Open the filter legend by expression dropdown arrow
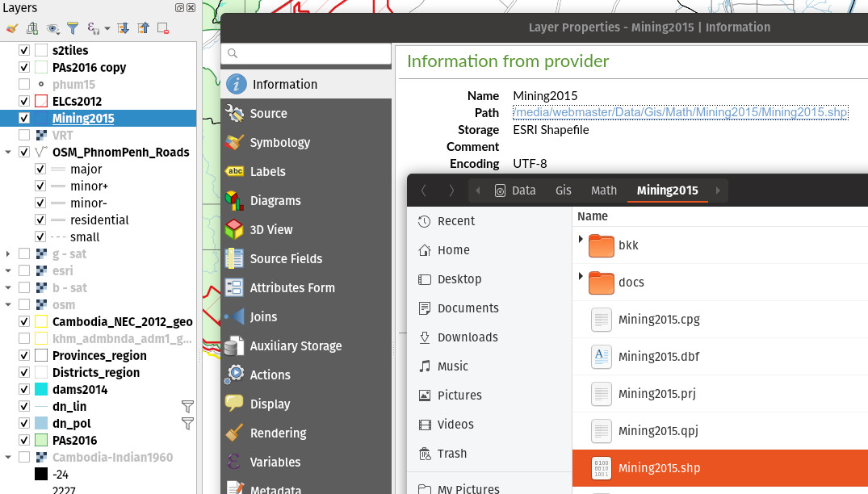The height and width of the screenshot is (494, 868). 107,29
